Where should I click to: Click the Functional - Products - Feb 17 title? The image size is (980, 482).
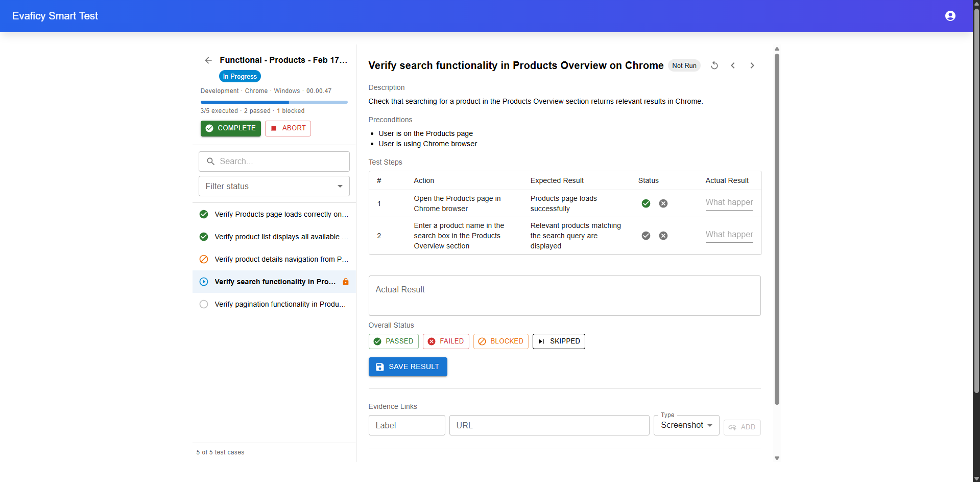point(283,60)
